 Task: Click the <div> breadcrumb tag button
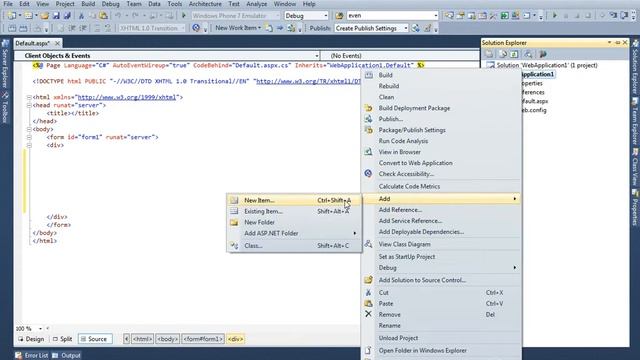coord(236,339)
